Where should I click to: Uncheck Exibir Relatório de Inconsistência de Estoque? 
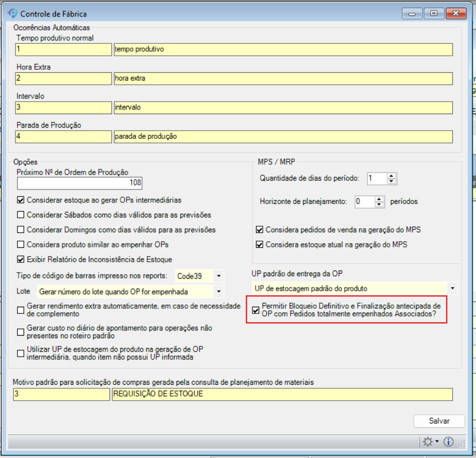point(21,259)
